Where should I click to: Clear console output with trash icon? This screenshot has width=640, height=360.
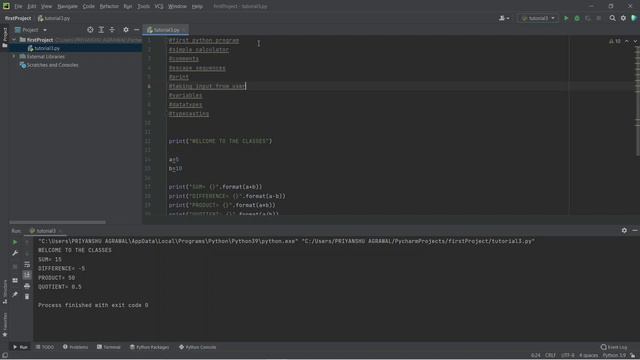[27, 296]
